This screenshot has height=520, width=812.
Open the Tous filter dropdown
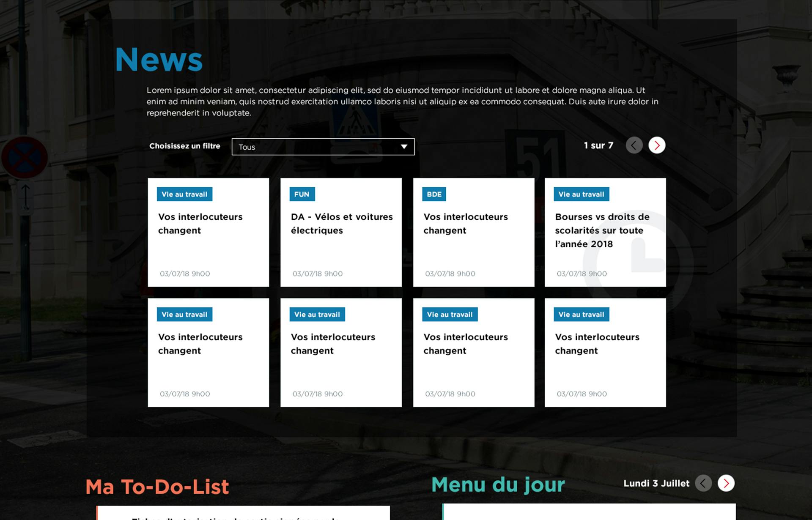[323, 147]
